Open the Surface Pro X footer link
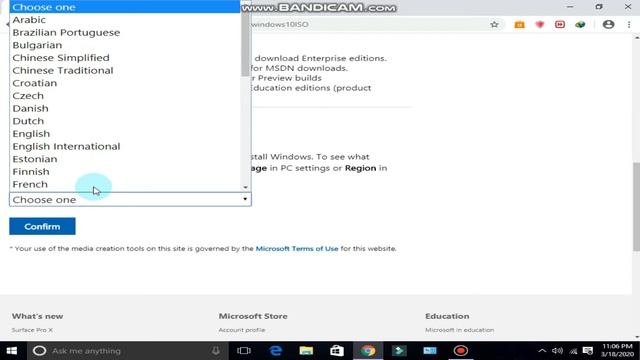The height and width of the screenshot is (360, 640). click(x=32, y=330)
